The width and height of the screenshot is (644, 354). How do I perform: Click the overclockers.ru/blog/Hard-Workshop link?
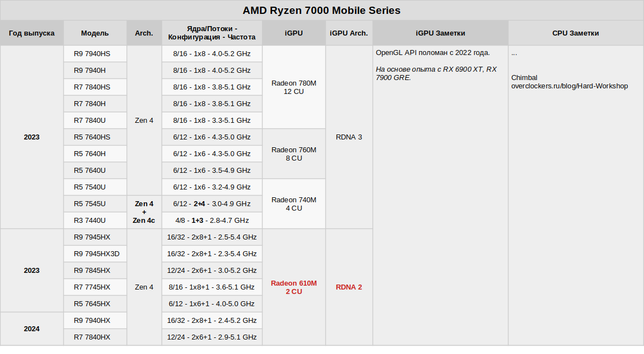pos(569,86)
